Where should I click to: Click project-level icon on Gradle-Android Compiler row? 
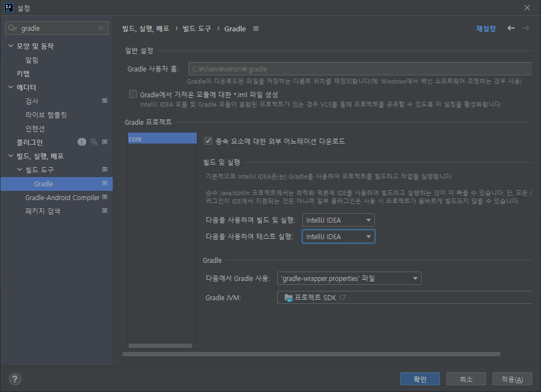coord(104,197)
